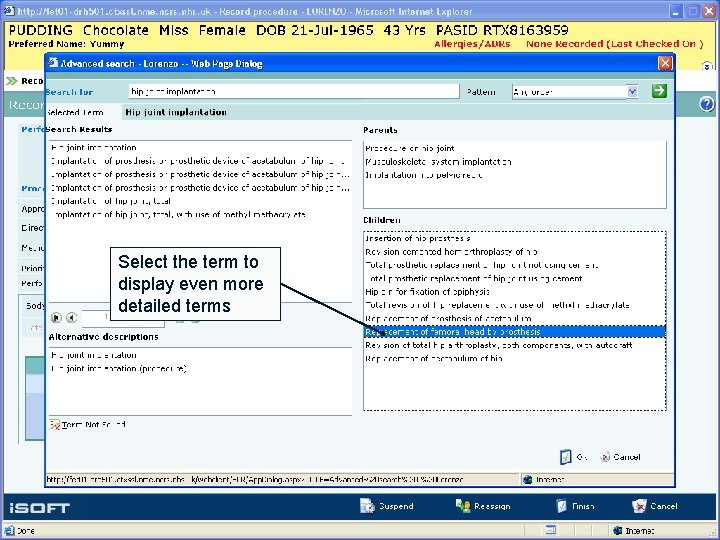Click dialog Cancel button
This screenshot has width=720, height=540.
click(620, 457)
